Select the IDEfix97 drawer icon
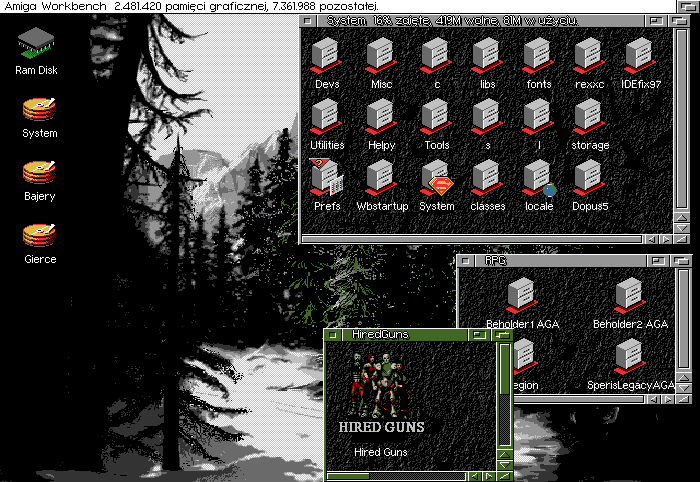The height and width of the screenshot is (482, 700). pos(641,63)
